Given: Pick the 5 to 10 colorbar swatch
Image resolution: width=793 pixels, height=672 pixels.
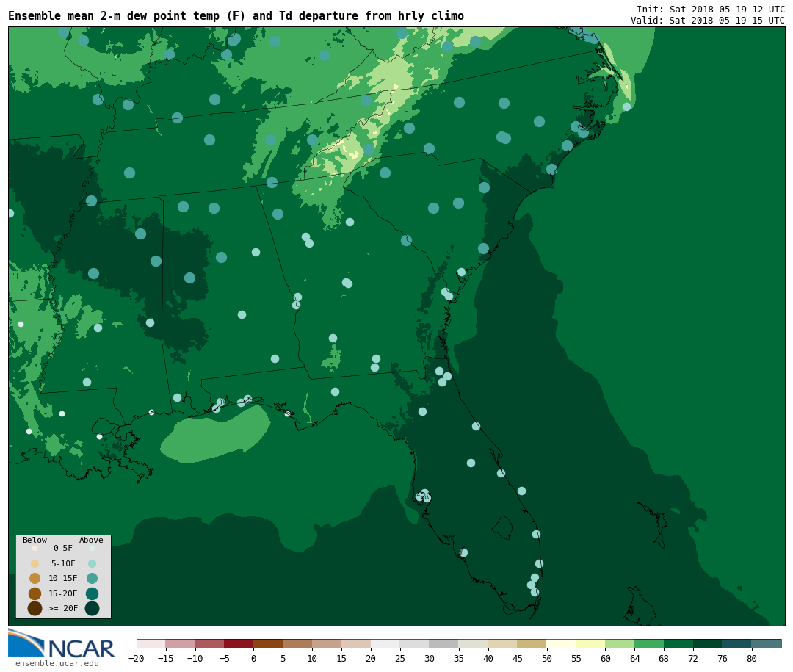Looking at the screenshot, I should pos(298,643).
